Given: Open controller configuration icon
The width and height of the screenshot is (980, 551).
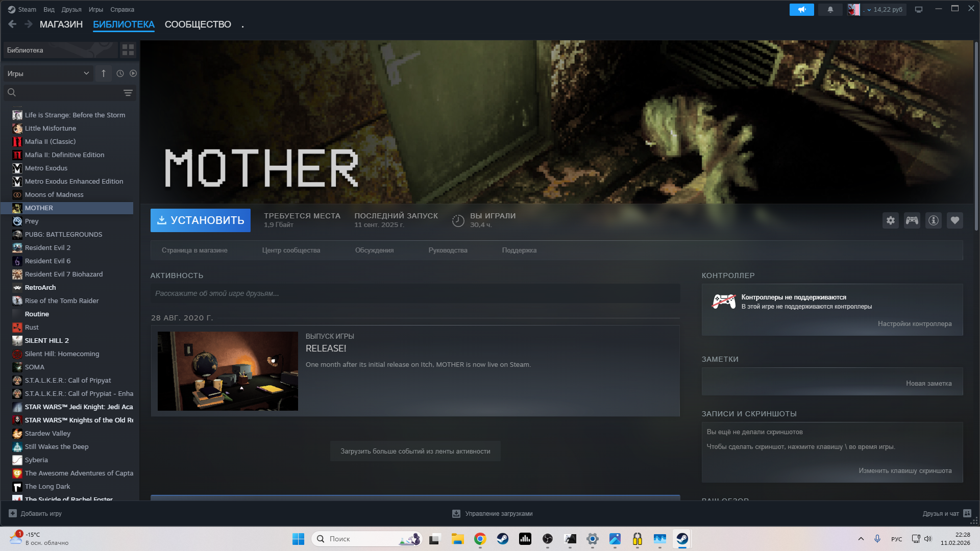Looking at the screenshot, I should tap(912, 220).
